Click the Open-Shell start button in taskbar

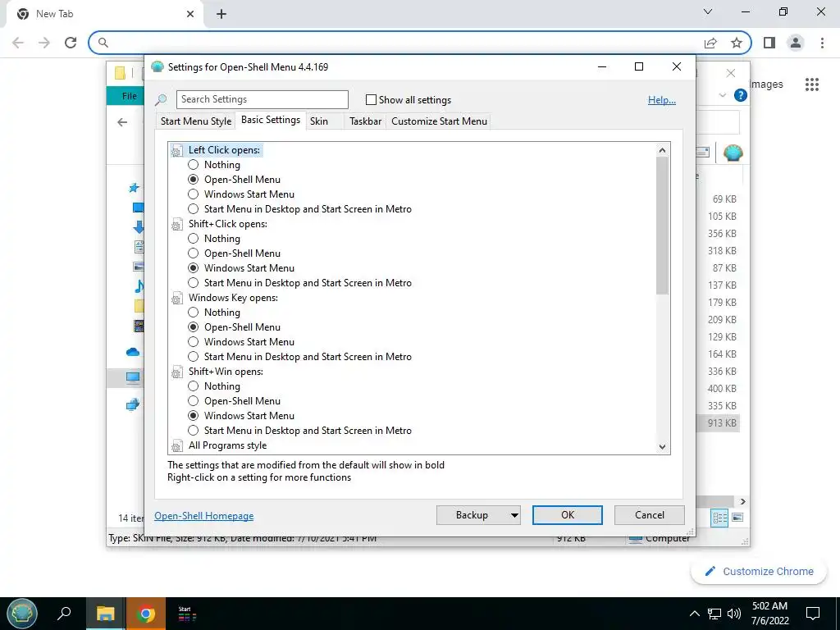tap(22, 614)
